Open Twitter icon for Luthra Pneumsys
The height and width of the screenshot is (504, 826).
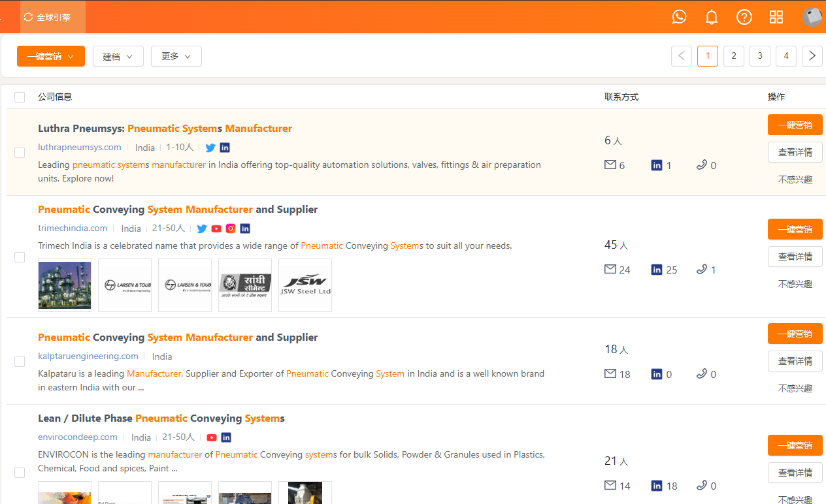210,148
